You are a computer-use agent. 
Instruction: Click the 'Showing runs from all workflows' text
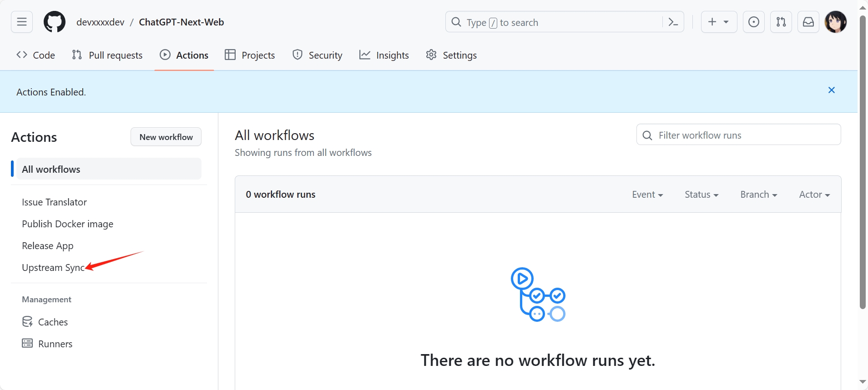303,153
